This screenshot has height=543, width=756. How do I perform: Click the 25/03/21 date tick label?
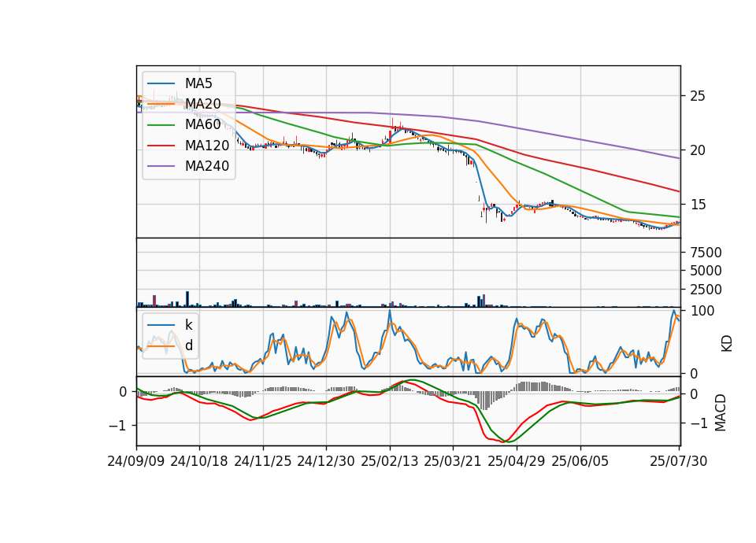pos(453,461)
